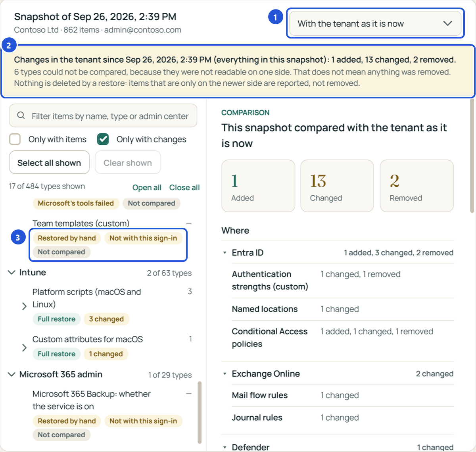This screenshot has width=476, height=452.
Task: Collapse the Microsoft 365 admin group
Action: (x=12, y=375)
